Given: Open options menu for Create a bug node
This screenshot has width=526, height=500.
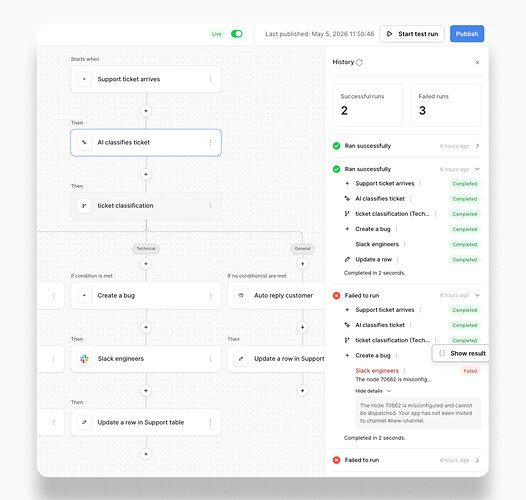Looking at the screenshot, I should [x=210, y=296].
